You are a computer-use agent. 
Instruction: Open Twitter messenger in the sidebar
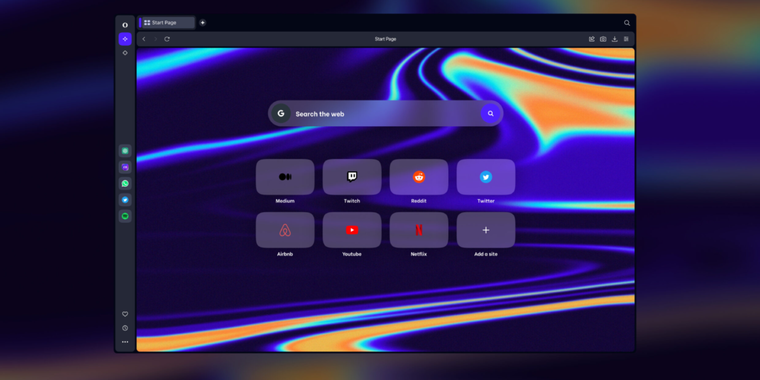[x=125, y=200]
